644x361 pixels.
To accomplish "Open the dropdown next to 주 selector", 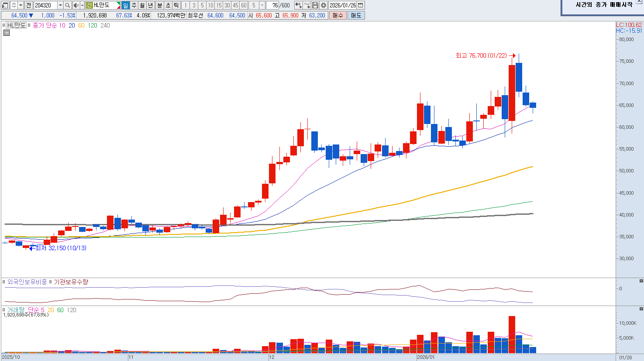I will click(21, 5).
